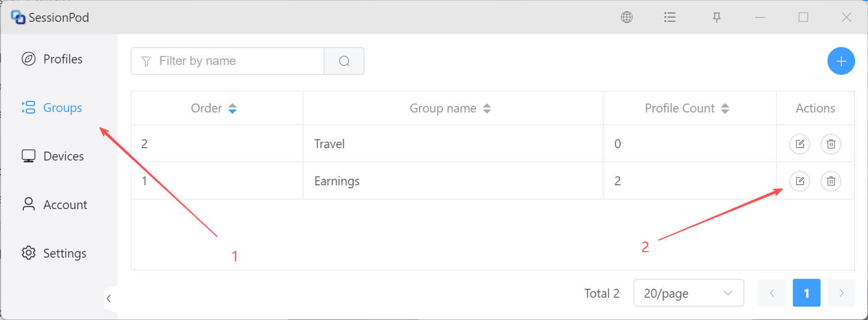Open the Profiles section
This screenshot has height=320, width=868.
click(x=52, y=59)
